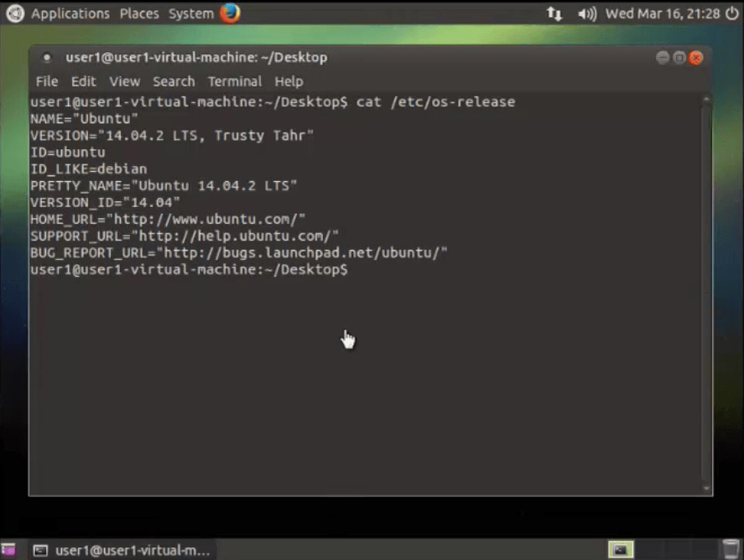Open the terminal Help menu

click(289, 81)
